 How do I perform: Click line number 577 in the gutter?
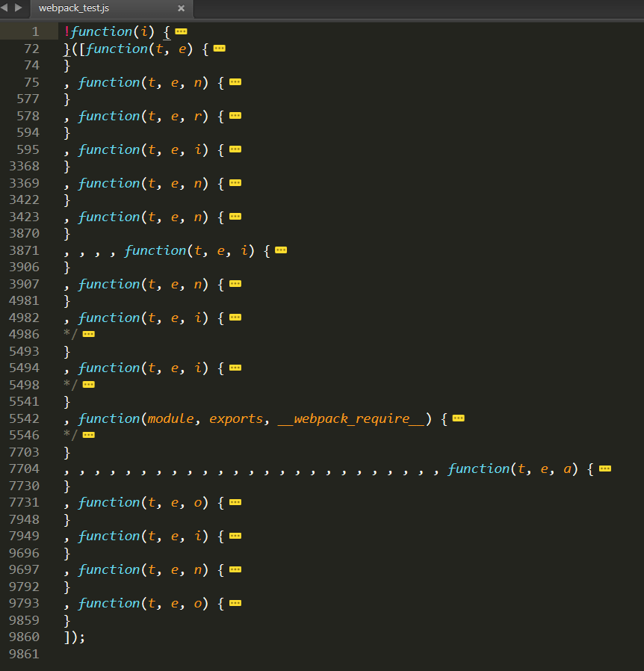28,99
